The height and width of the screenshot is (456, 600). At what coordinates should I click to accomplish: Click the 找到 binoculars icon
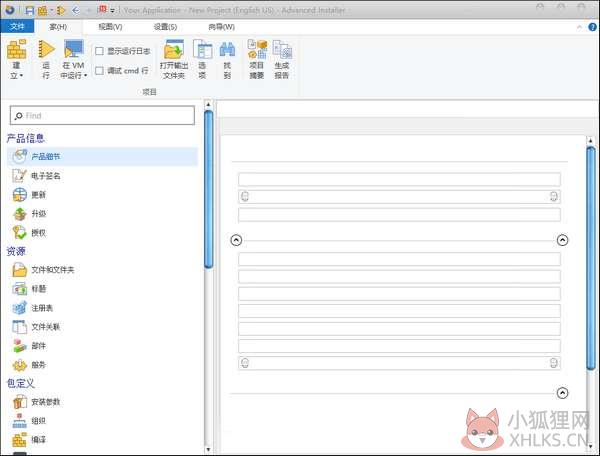pos(227,49)
